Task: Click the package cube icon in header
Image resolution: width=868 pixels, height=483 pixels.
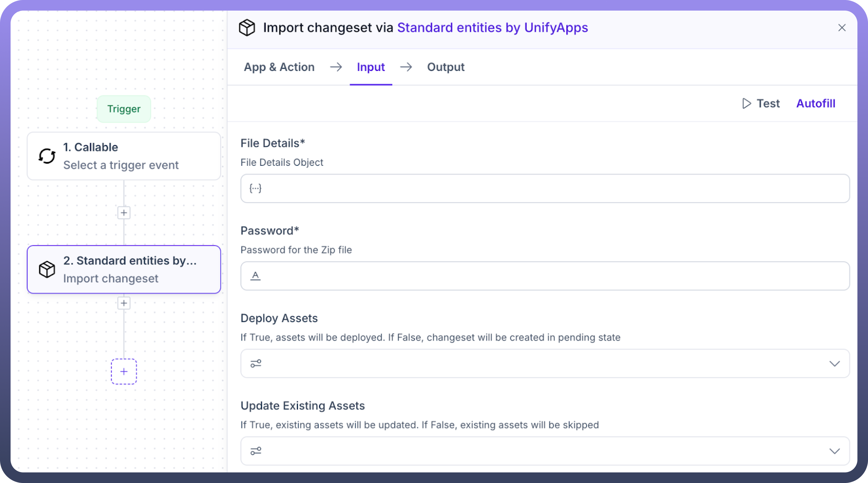Action: (x=247, y=28)
